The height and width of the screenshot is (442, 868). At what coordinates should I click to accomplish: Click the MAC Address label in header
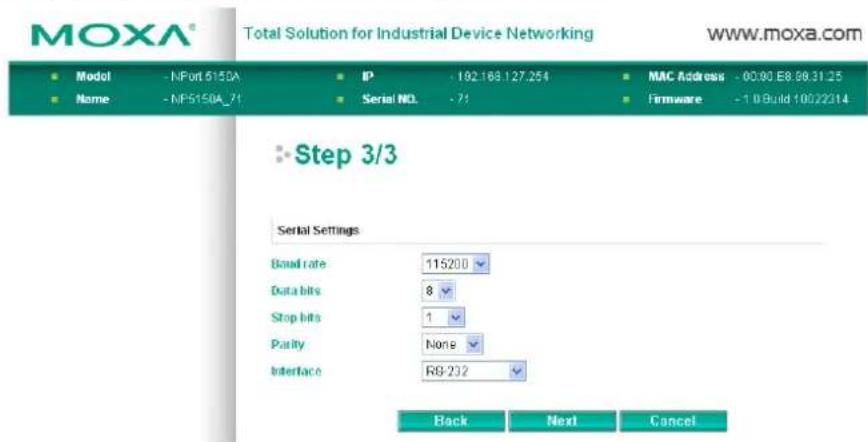tap(686, 76)
